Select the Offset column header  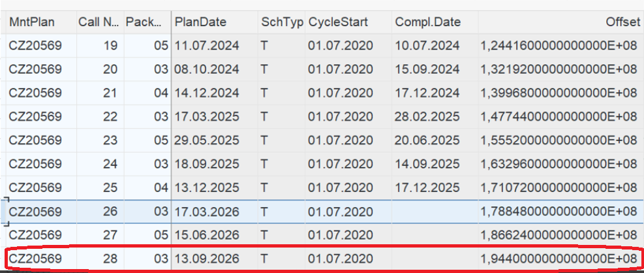[x=622, y=22]
